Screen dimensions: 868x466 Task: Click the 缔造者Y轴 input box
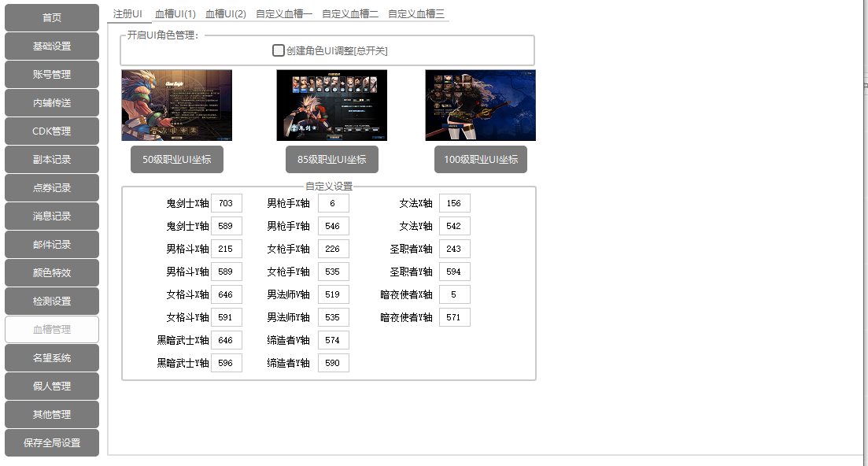[x=333, y=363]
